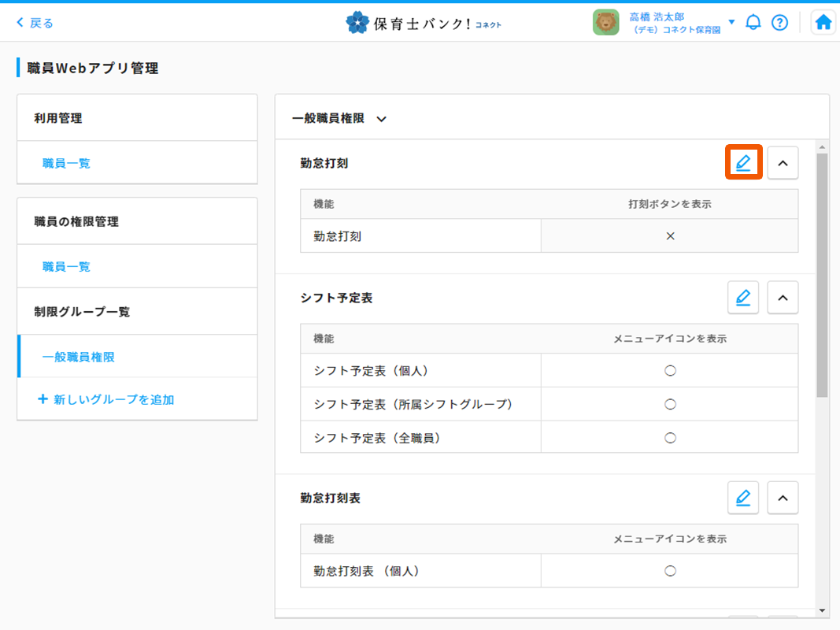Click the edit pencil for シフト予定表 section
This screenshot has width=840, height=630.
click(x=743, y=298)
